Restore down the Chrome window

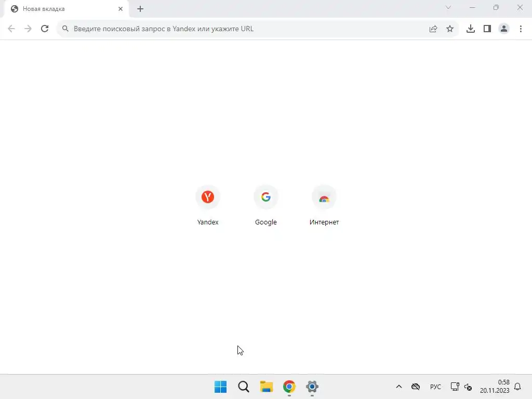click(496, 7)
